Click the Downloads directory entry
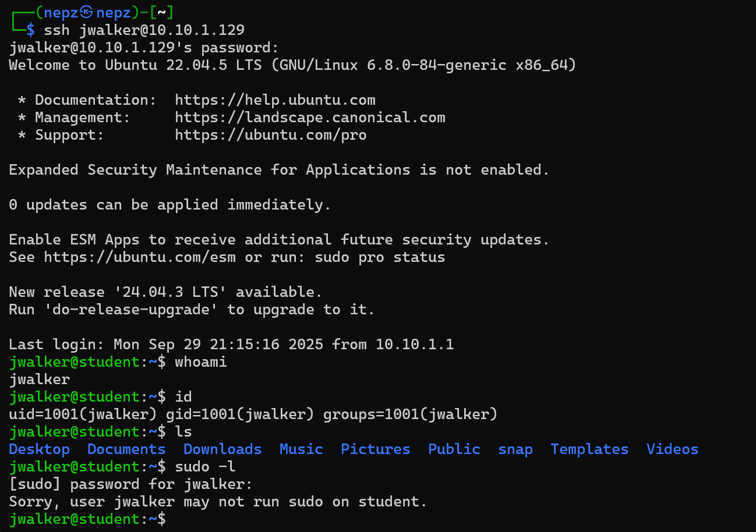 tap(222, 449)
